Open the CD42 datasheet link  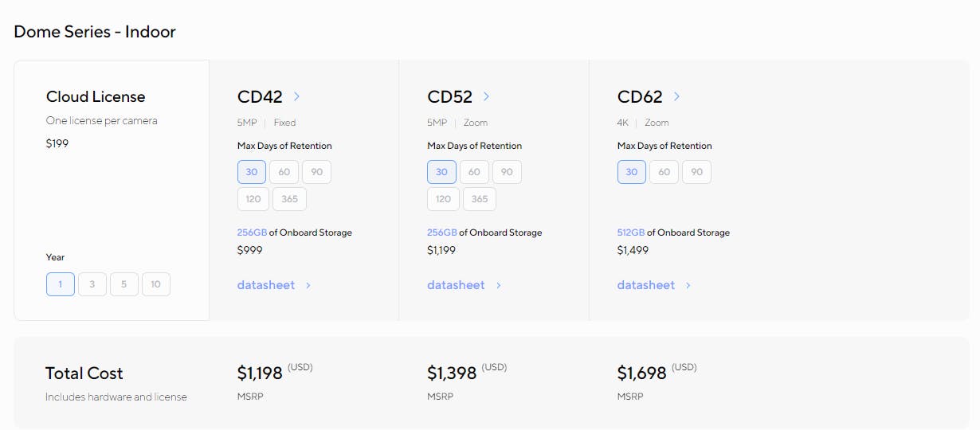[x=266, y=285]
